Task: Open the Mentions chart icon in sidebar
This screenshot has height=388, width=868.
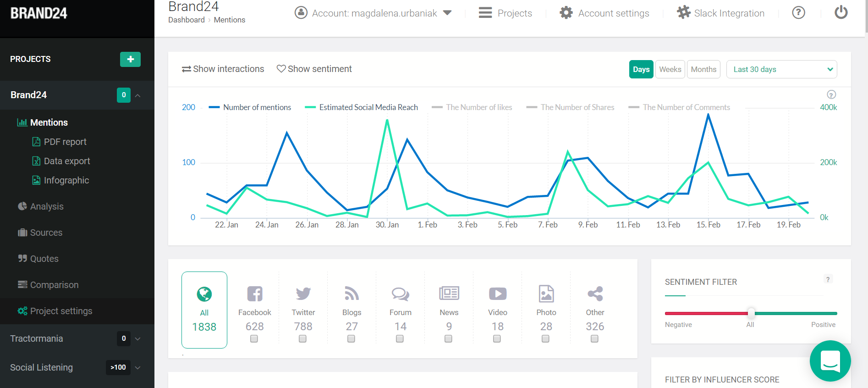Action: (x=22, y=122)
